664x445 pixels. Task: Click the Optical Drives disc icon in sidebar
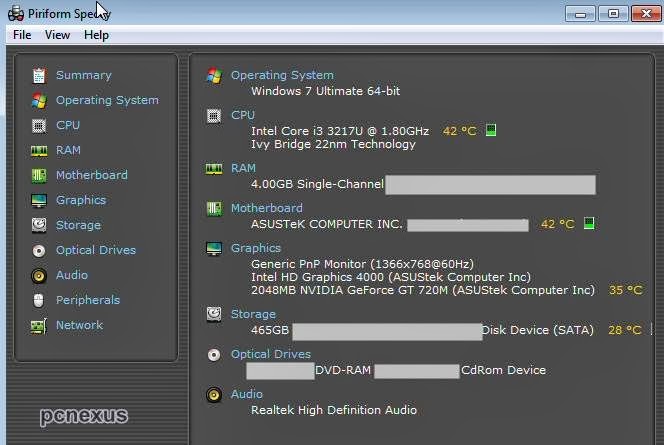point(39,251)
